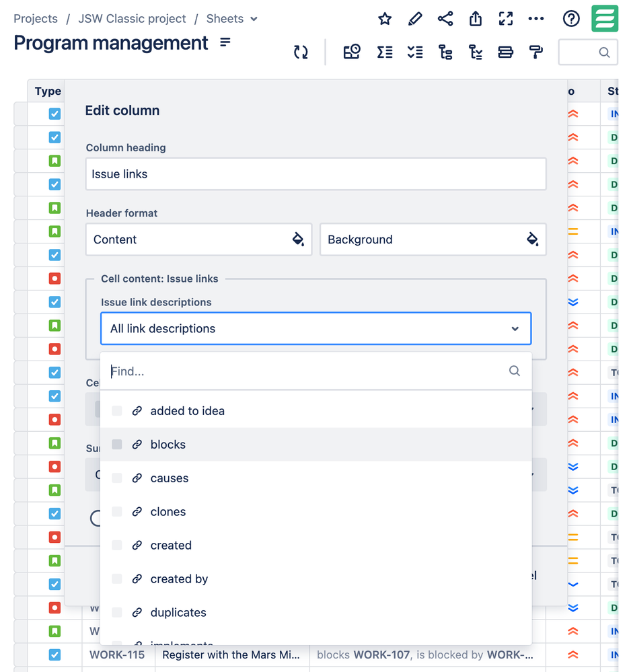Click the export upload icon
Viewport: 627px width, 672px height.
[475, 19]
